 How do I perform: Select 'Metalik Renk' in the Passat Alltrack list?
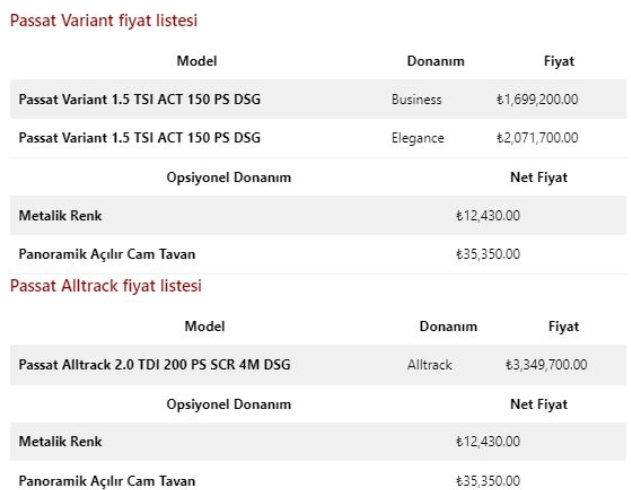[60, 441]
